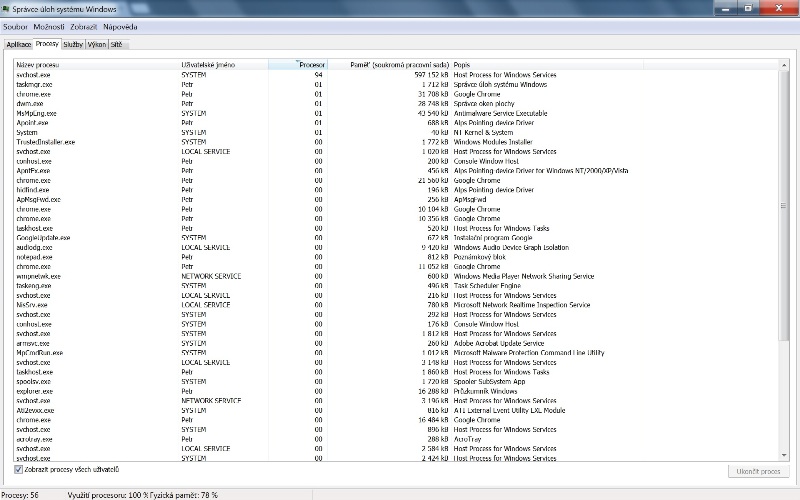This screenshot has width=800, height=500.
Task: Switch to the Aplikace tab
Action: click(18, 45)
